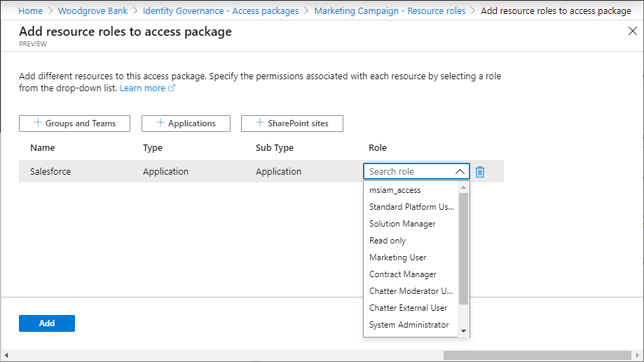Select msiam_access role
644x362 pixels.
(x=411, y=190)
